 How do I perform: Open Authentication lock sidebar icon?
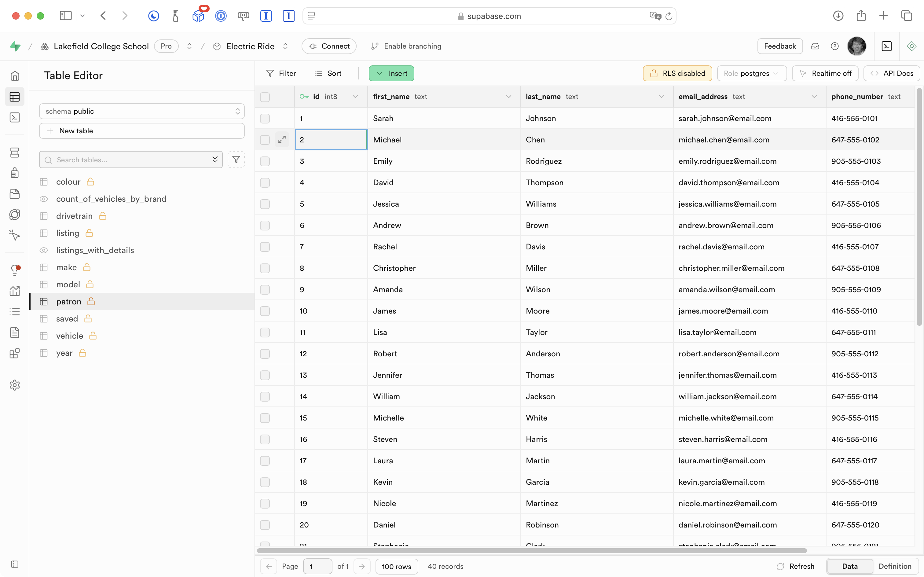(x=14, y=173)
